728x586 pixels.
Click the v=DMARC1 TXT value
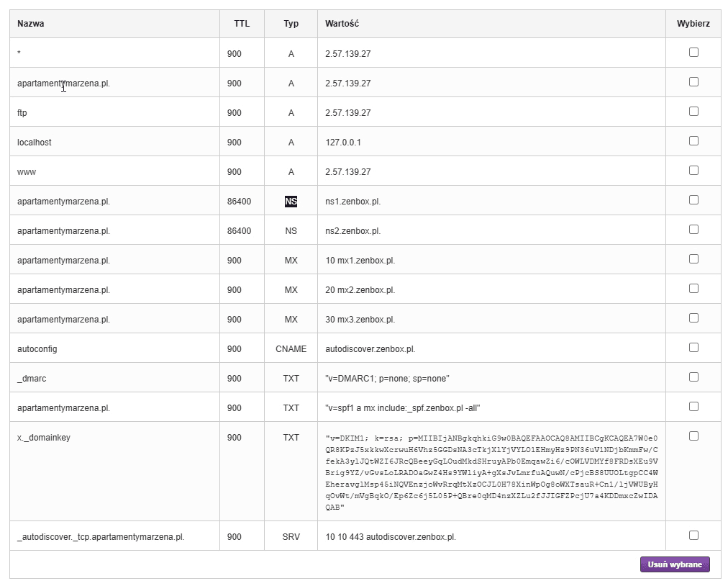(x=387, y=378)
